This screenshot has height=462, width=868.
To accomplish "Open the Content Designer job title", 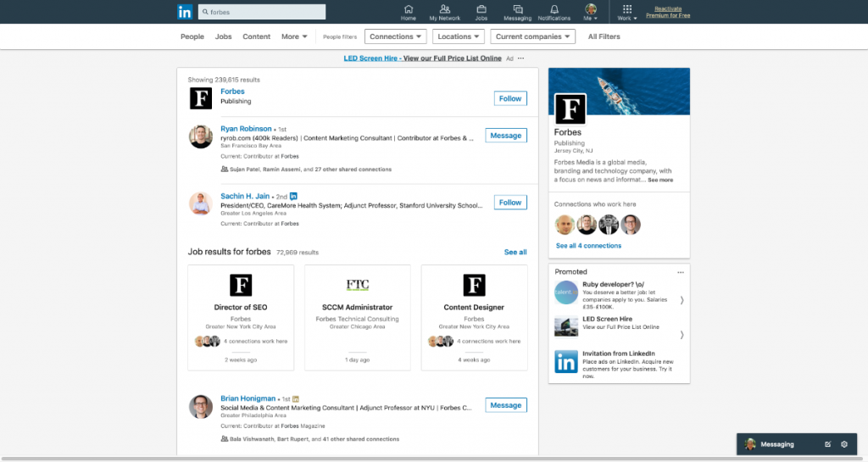I will coord(474,307).
